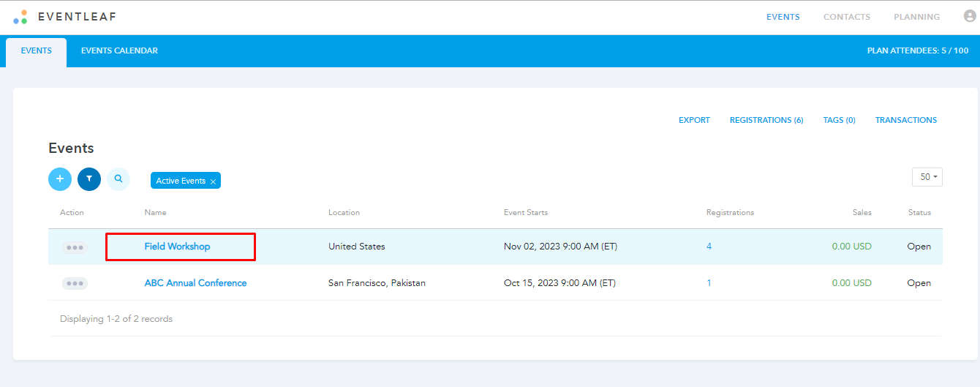
Task: Click ABC Annual Conference's Open status
Action: 919,283
